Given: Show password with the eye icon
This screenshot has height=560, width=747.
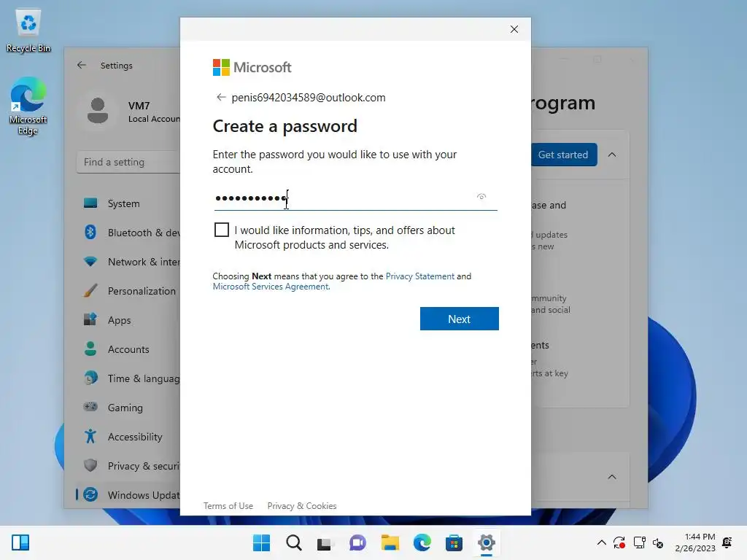Looking at the screenshot, I should [481, 197].
